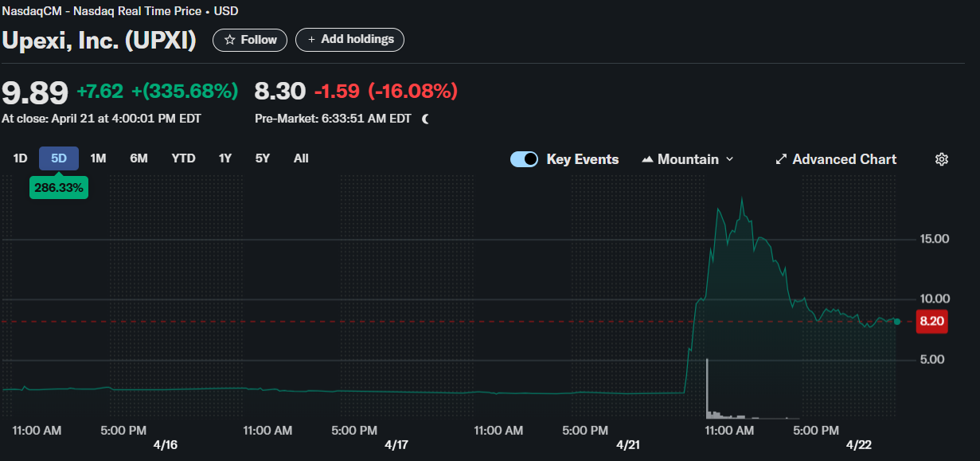980x461 pixels.
Task: Click the Upexi, Inc. (UPXI) title
Action: tap(100, 40)
